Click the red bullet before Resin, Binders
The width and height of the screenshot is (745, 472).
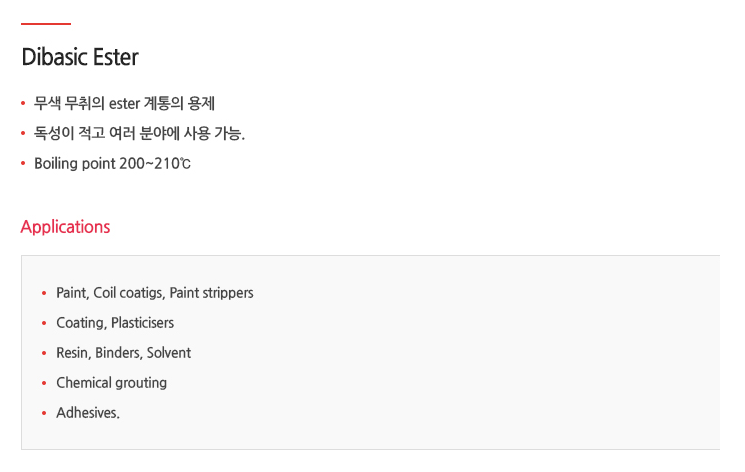(44, 353)
